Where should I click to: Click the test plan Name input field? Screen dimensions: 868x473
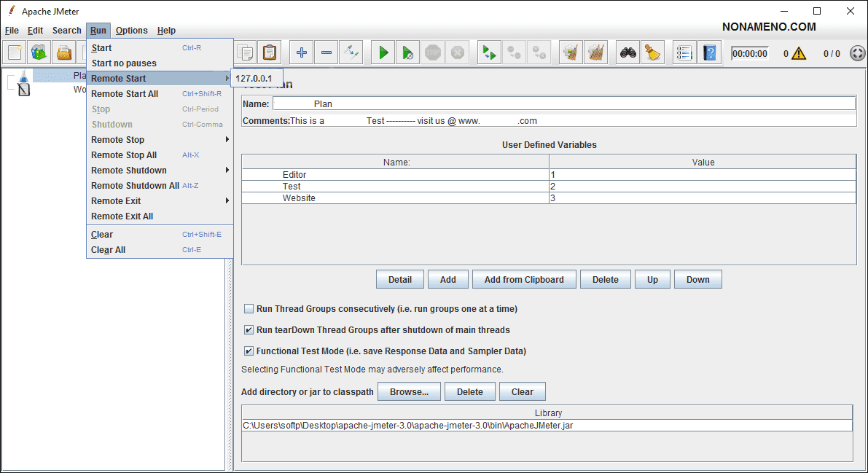click(563, 104)
